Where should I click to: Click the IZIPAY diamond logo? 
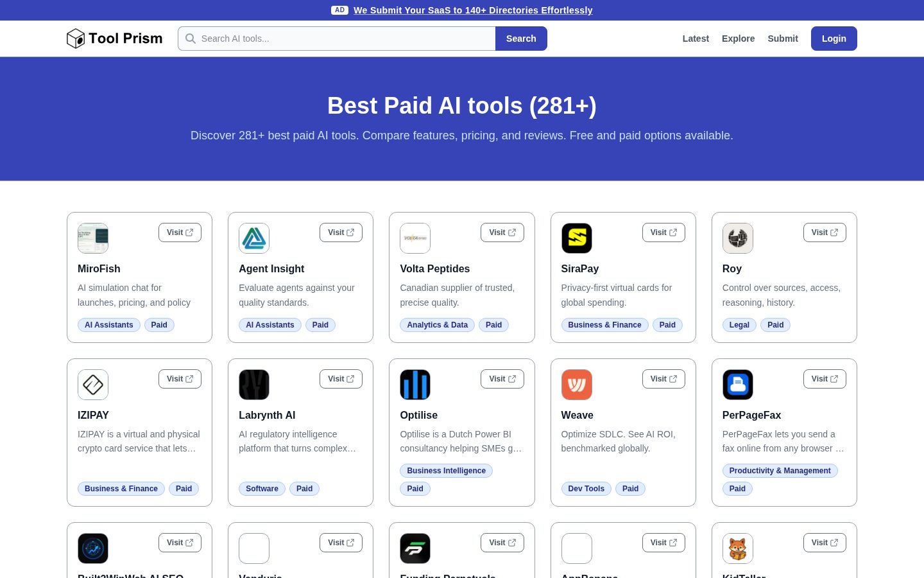(x=93, y=385)
